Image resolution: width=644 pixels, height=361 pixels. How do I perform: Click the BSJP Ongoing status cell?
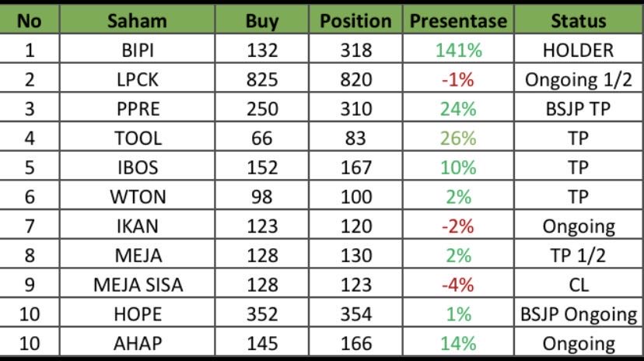coord(578,314)
